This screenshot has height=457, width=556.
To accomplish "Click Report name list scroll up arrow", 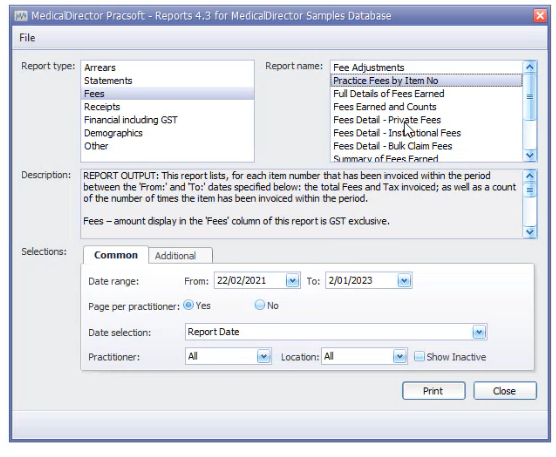I will [x=530, y=67].
